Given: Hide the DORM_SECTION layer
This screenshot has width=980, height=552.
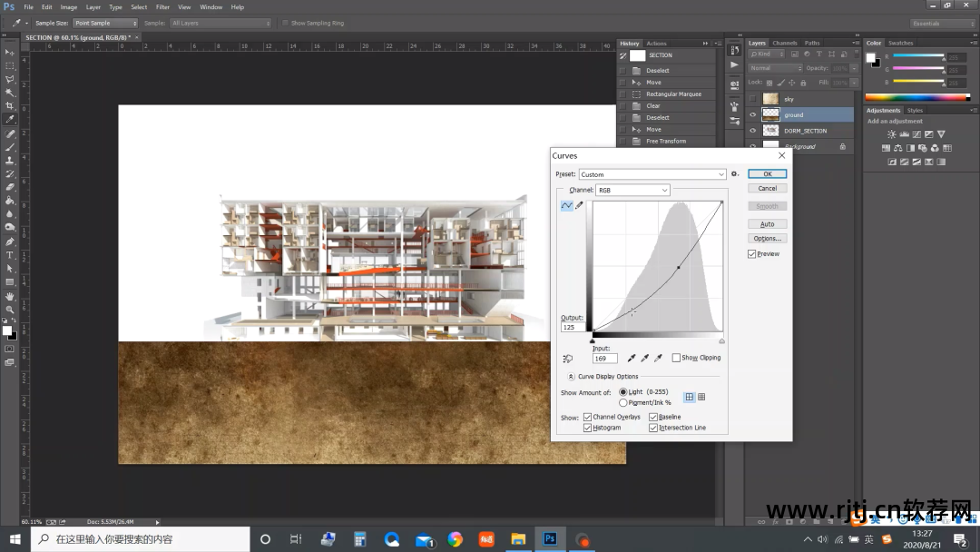Looking at the screenshot, I should tap(752, 131).
